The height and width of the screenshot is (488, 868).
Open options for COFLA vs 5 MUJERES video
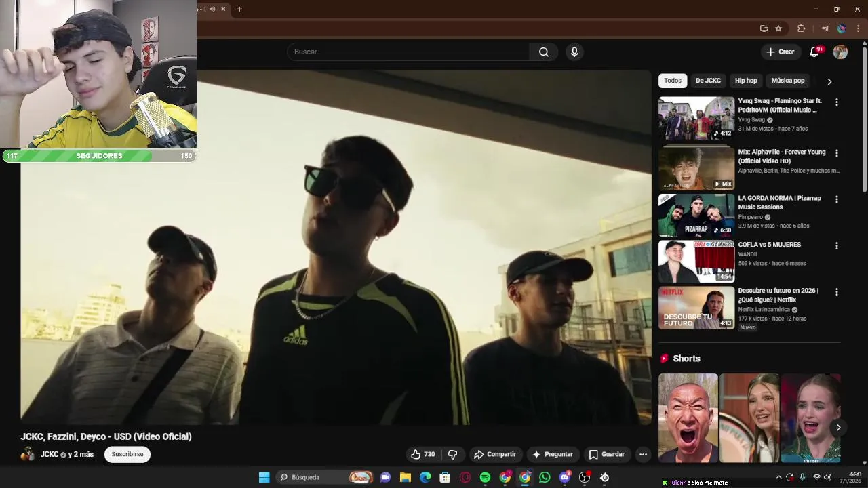point(836,245)
